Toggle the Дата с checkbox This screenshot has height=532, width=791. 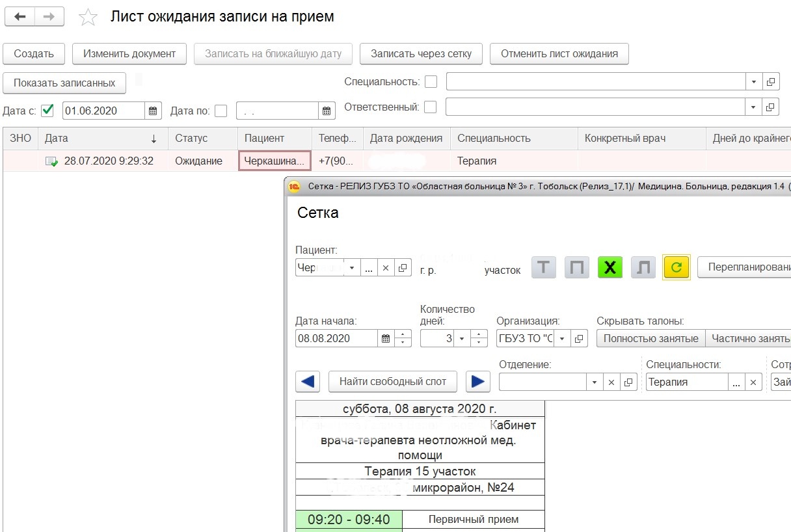pyautogui.click(x=47, y=111)
